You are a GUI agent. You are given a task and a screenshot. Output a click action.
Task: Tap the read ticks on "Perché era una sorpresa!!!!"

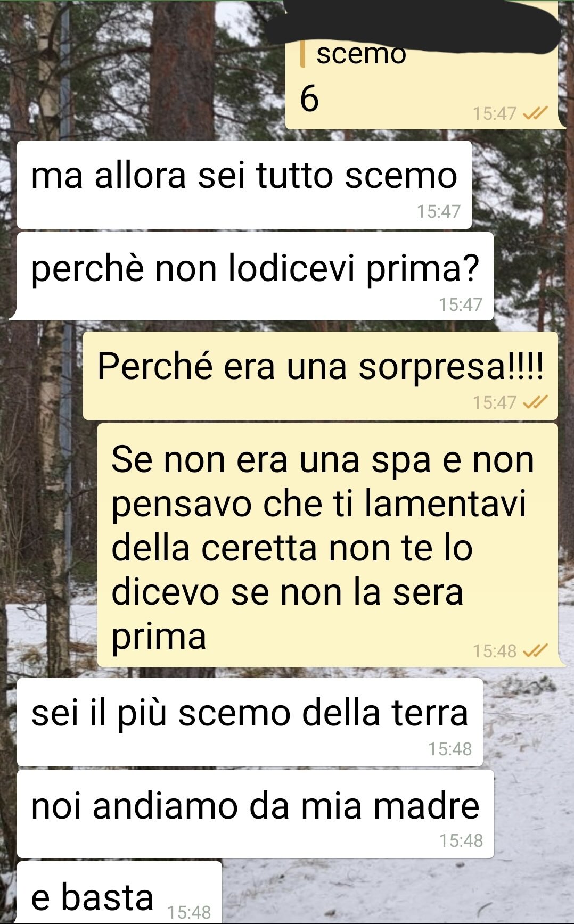point(535,402)
